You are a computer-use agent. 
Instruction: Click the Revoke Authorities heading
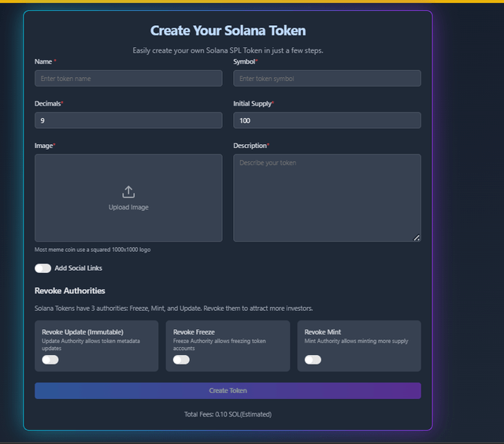point(70,290)
